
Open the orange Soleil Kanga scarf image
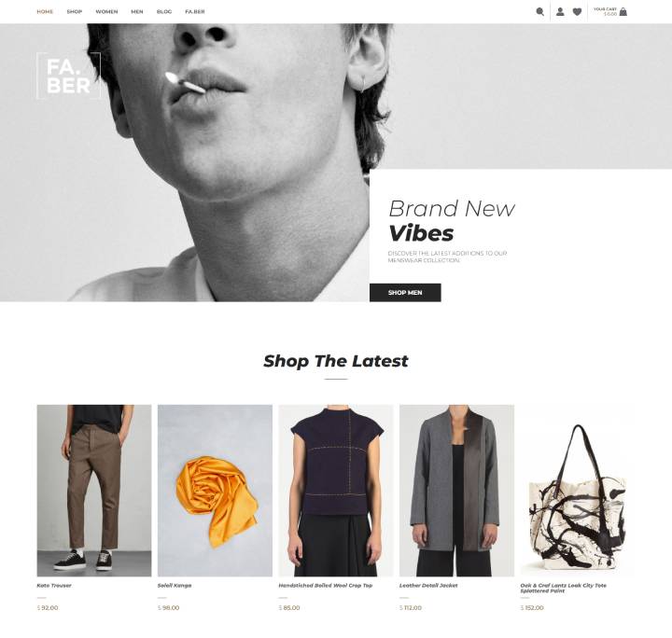(216, 491)
